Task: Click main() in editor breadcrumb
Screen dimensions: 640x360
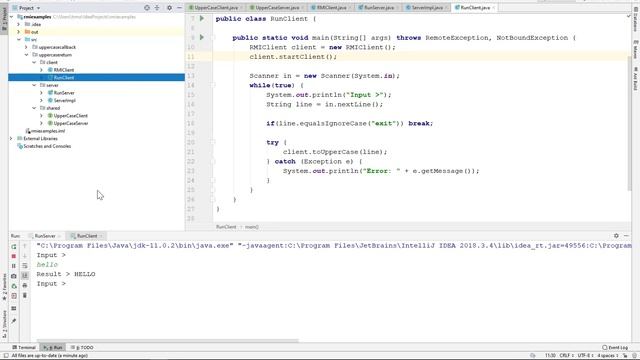Action: (x=252, y=227)
